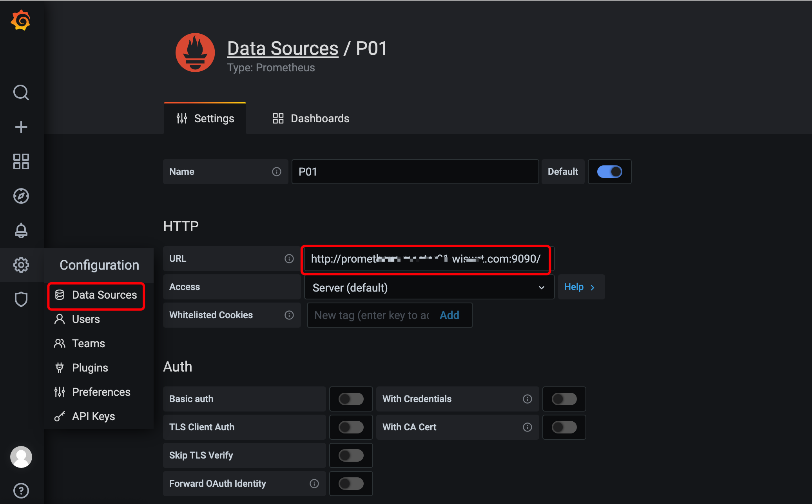Open the search magnifier in sidebar
812x504 pixels.
point(21,92)
